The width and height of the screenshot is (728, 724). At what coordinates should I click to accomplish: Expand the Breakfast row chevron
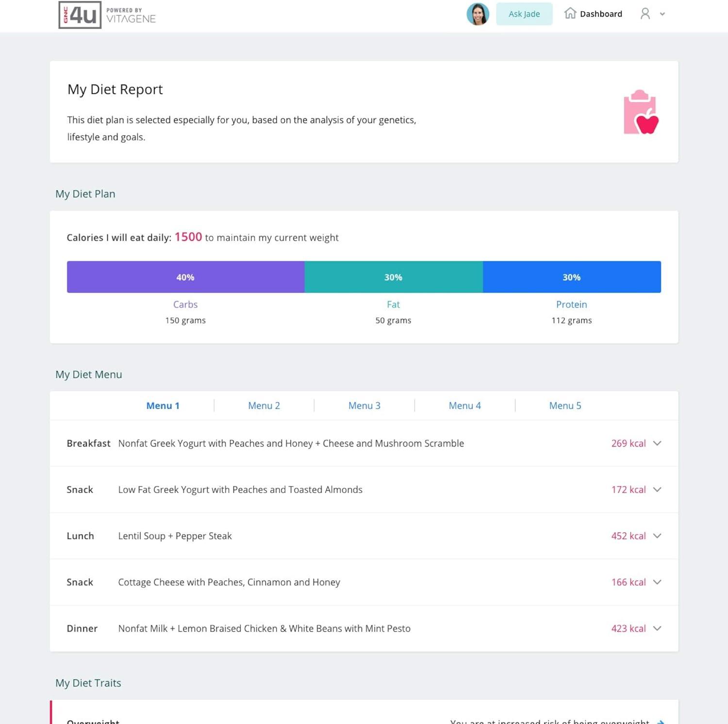click(x=657, y=444)
